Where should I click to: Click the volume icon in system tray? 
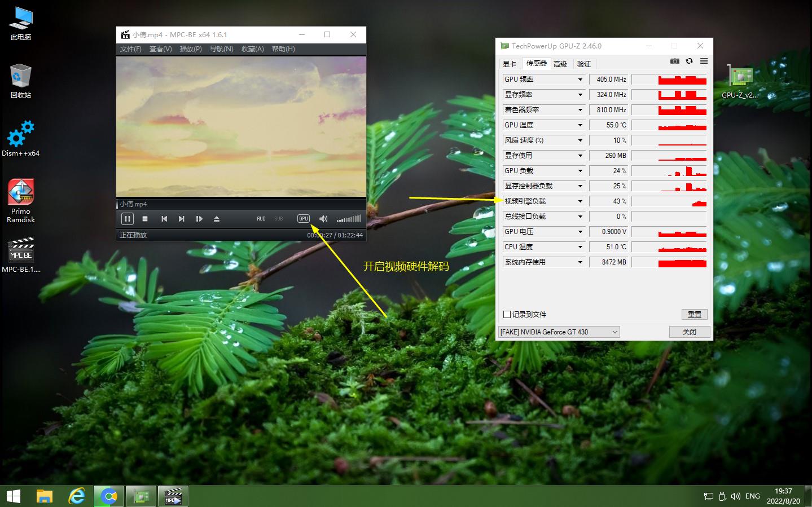[735, 496]
